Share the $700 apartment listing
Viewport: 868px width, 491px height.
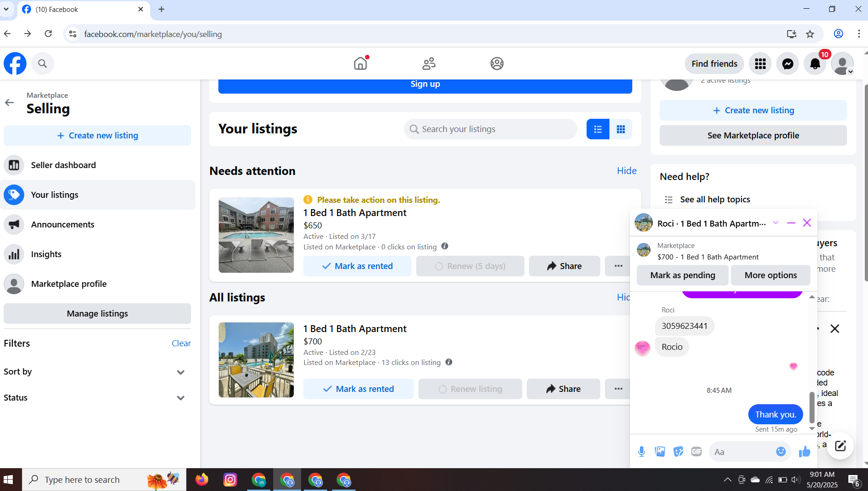pos(563,389)
